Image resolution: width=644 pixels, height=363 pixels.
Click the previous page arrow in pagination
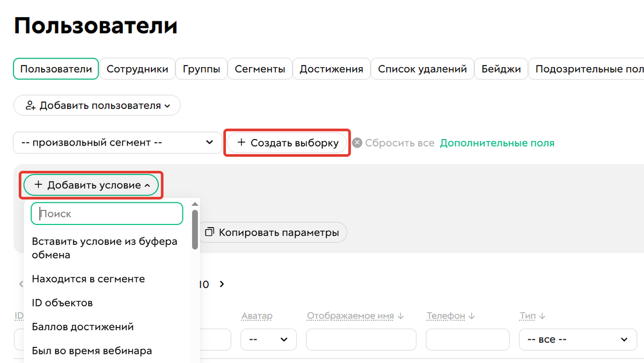(x=21, y=284)
